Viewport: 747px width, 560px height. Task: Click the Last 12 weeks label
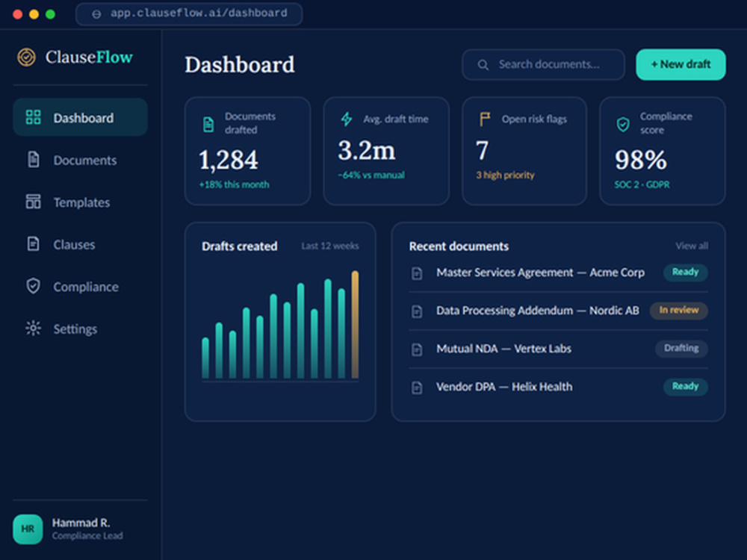pyautogui.click(x=329, y=246)
